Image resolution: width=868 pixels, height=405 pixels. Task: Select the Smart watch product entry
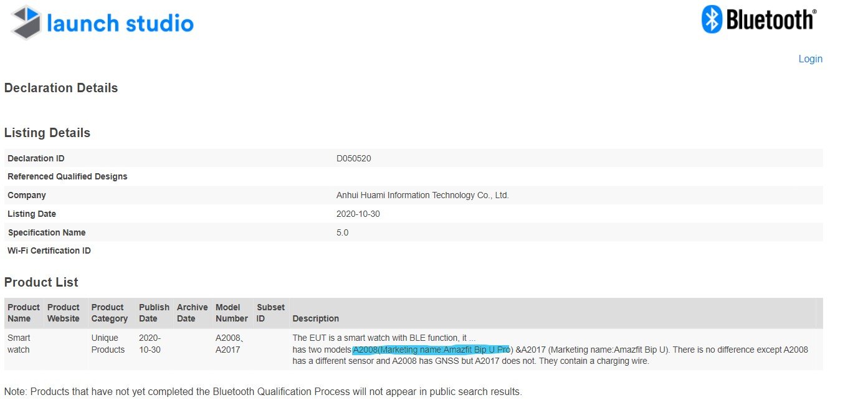[19, 343]
